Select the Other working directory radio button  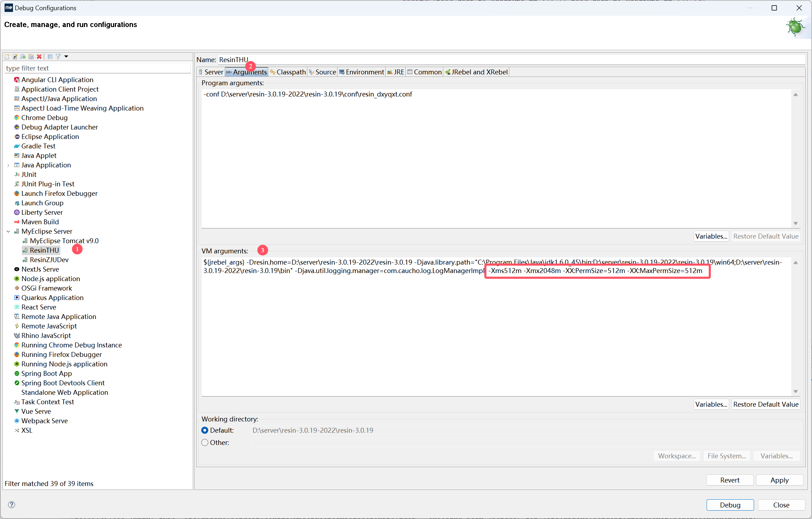[205, 443]
